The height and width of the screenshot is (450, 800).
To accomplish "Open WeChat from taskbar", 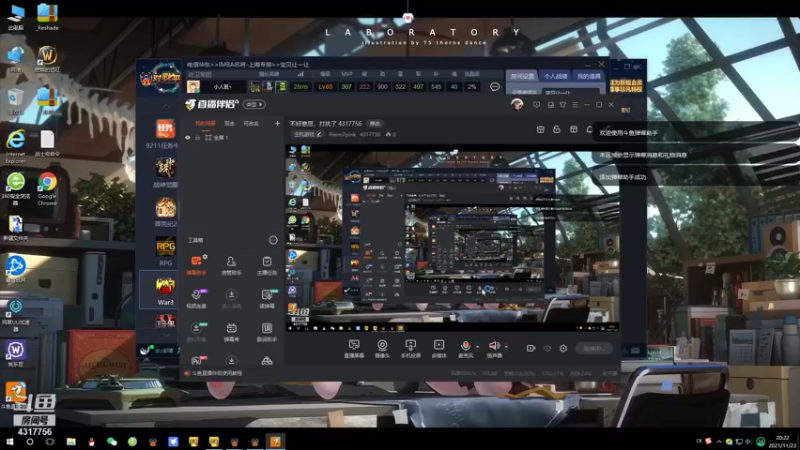I will (112, 442).
